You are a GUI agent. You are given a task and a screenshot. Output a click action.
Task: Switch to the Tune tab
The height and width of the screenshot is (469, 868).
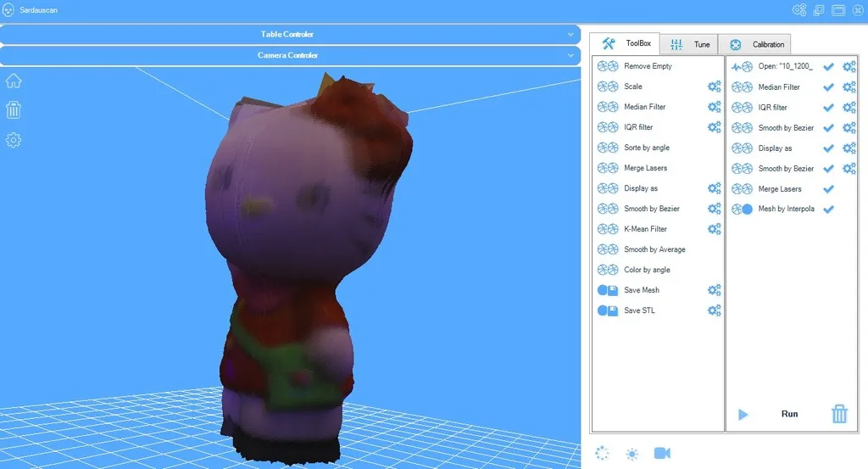(689, 44)
